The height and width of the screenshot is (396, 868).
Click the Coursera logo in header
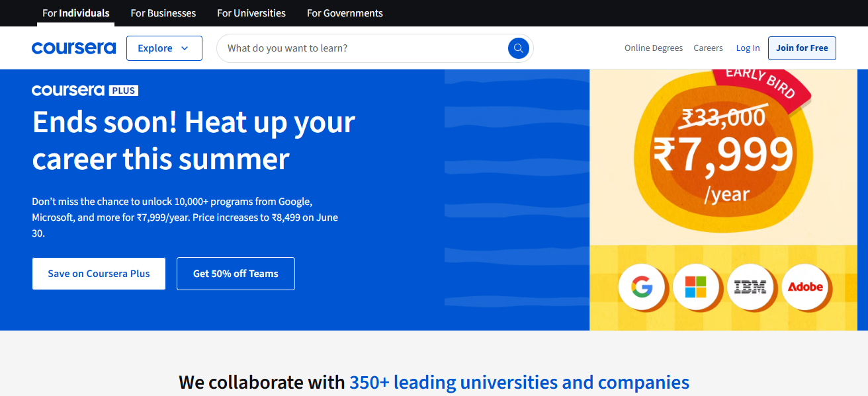(73, 48)
